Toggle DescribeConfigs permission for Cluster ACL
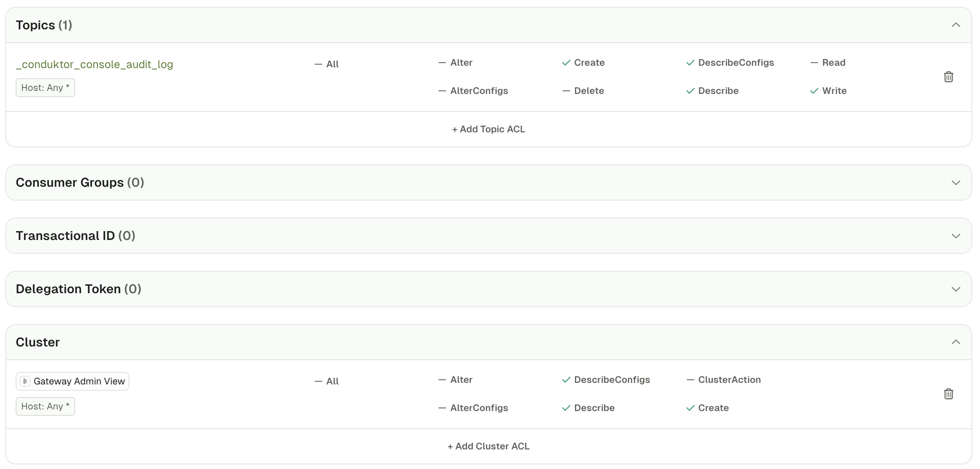This screenshot has height=469, width=980. pyautogui.click(x=606, y=380)
